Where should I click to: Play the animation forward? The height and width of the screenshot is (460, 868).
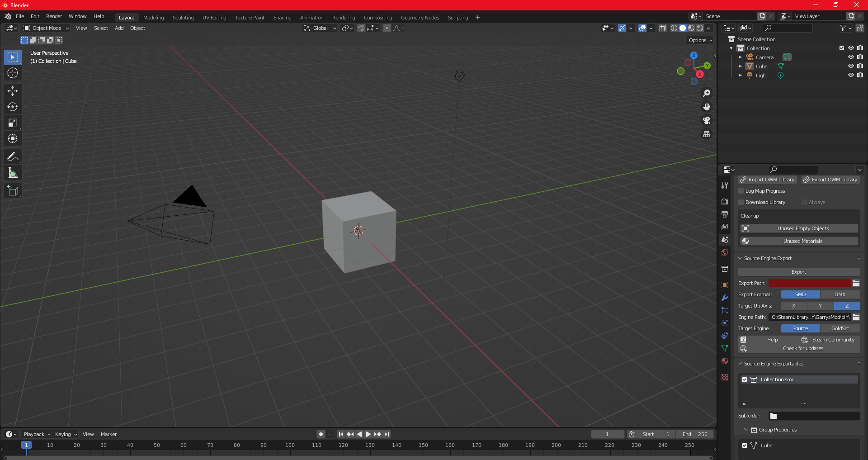pos(368,434)
